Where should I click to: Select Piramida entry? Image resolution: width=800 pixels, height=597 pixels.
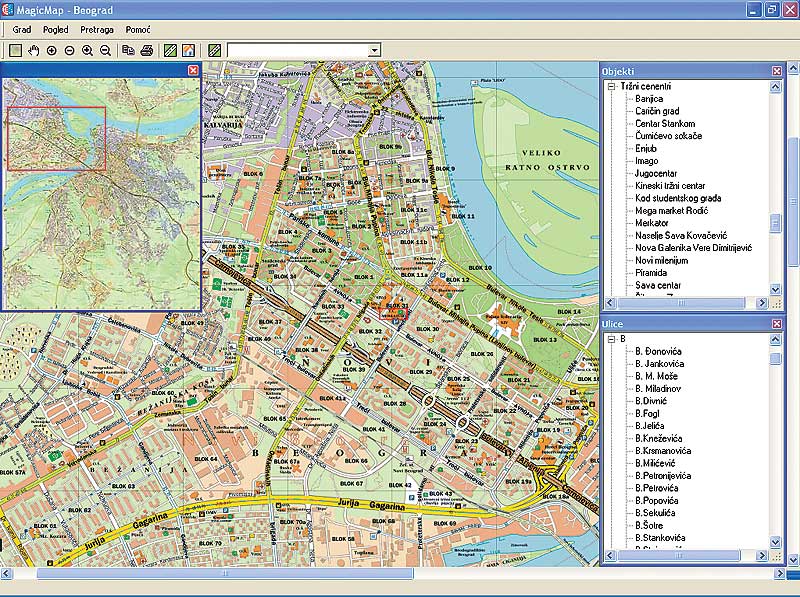pyautogui.click(x=651, y=273)
